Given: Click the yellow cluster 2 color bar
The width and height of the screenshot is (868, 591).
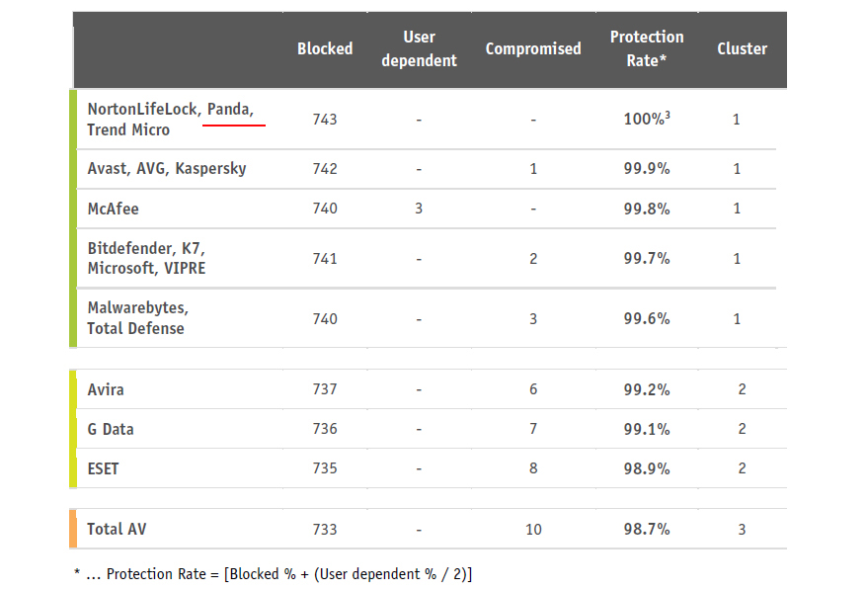Looking at the screenshot, I should [73, 429].
